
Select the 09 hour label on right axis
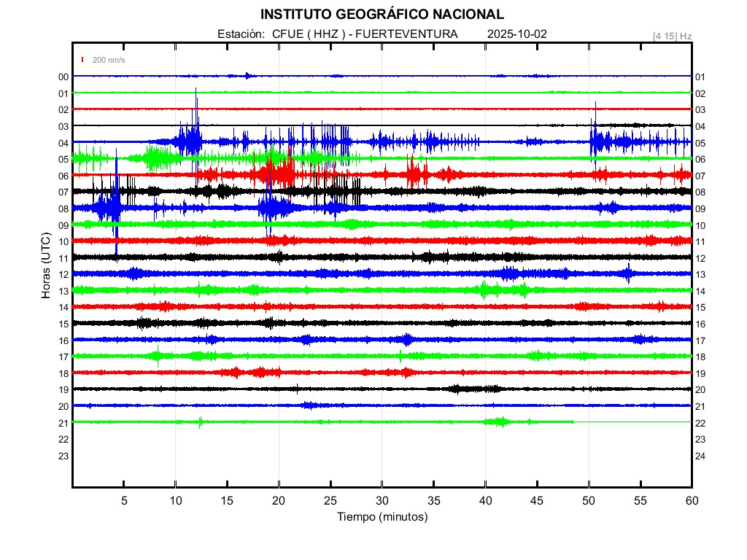coord(700,209)
